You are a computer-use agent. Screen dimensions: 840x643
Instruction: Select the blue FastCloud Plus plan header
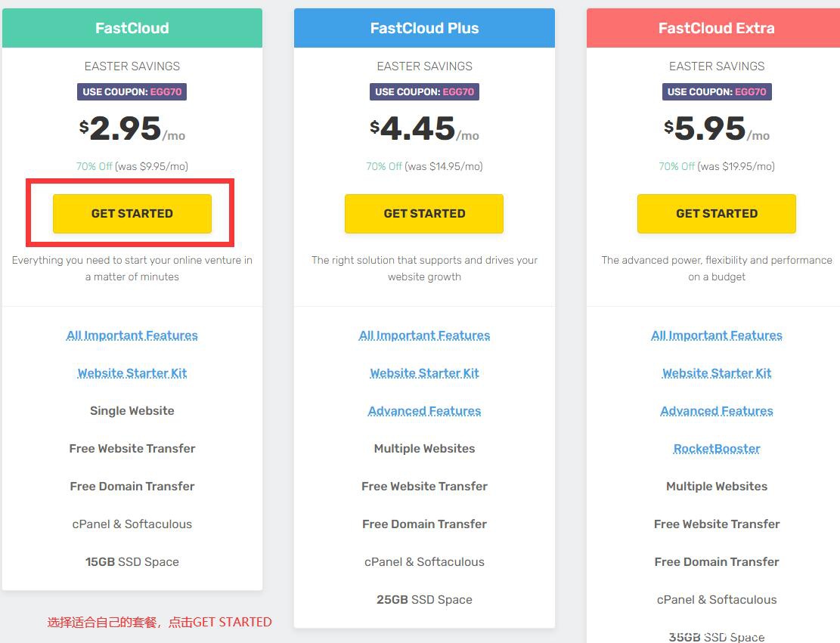424,29
